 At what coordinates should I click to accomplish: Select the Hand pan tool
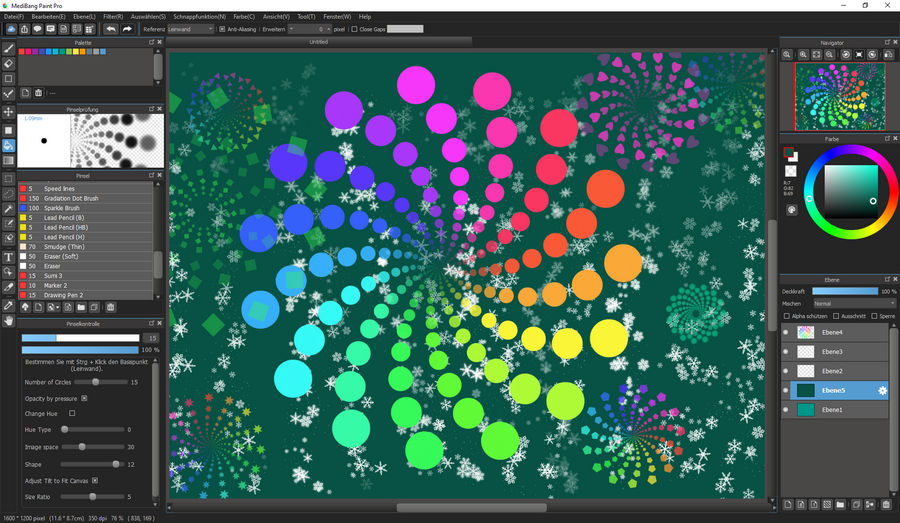(x=8, y=320)
